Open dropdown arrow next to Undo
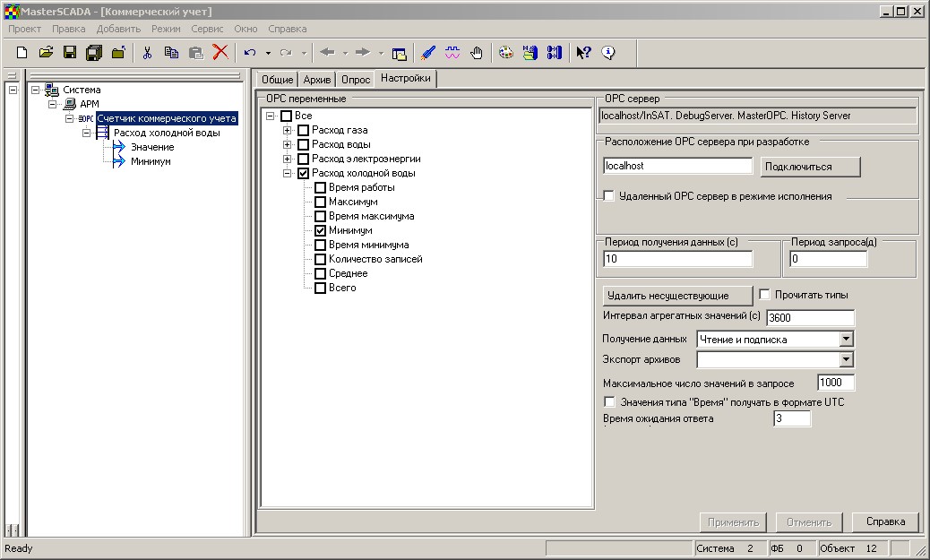The width and height of the screenshot is (930, 560). (268, 54)
